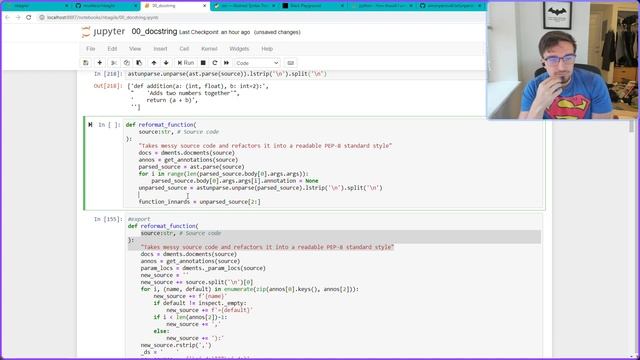The width and height of the screenshot is (640, 360).
Task: Paste cells below using the toolbar icon
Action: (x=139, y=63)
